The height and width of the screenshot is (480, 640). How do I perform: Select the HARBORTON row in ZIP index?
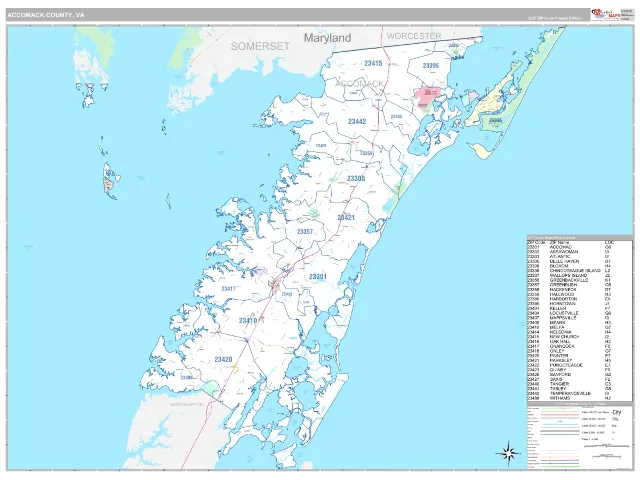pos(570,299)
